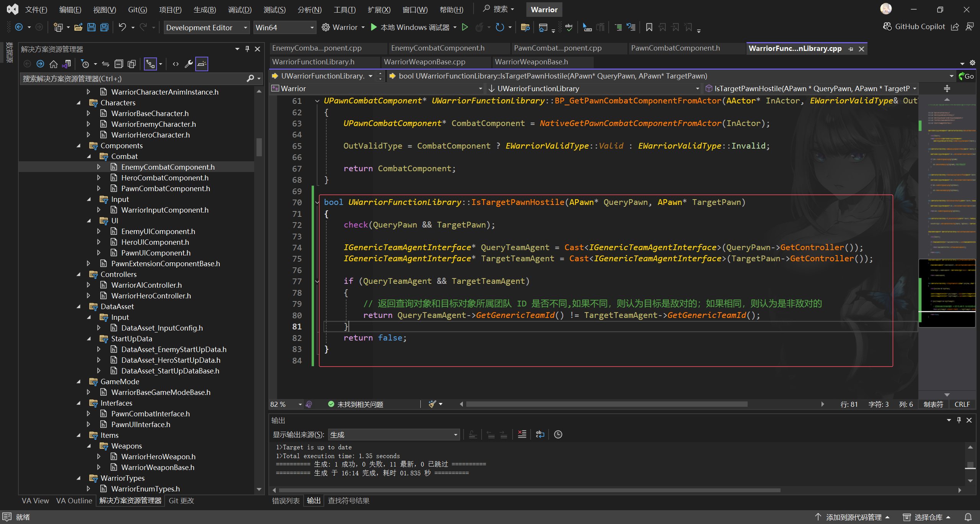Viewport: 980px width, 524px height.
Task: Open Properties wrench icon in Solution Explorer
Action: [x=188, y=64]
